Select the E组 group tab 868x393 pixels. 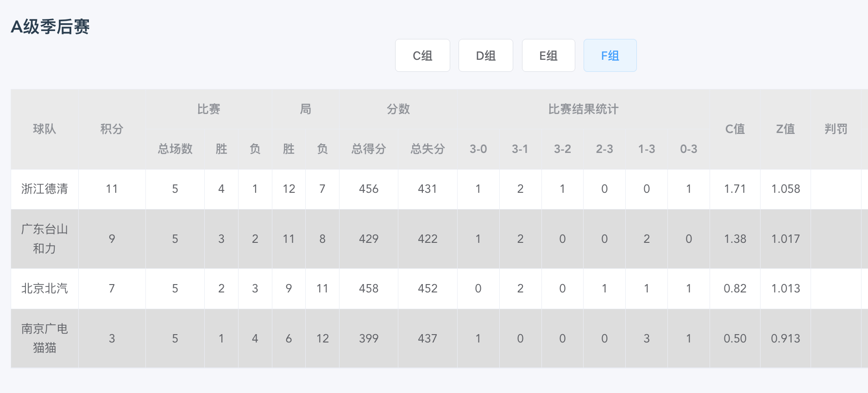click(x=548, y=56)
